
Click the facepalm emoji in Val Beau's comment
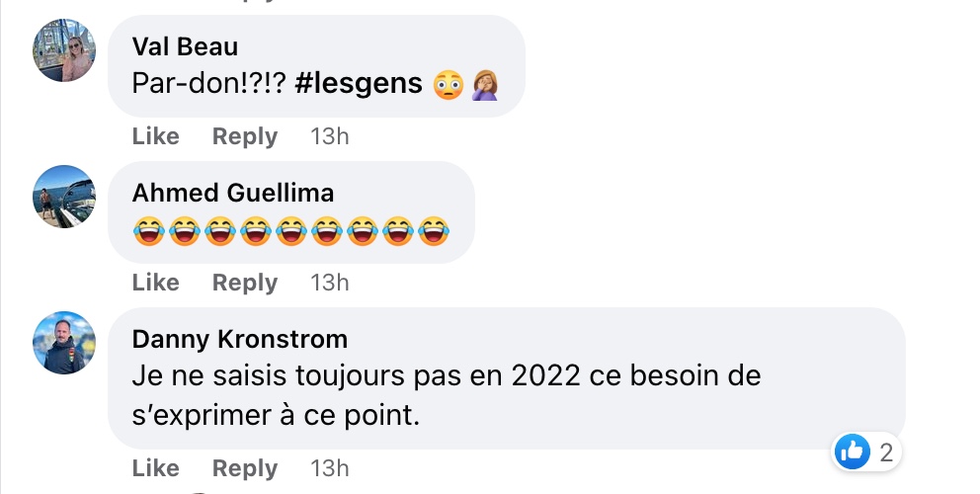[485, 85]
